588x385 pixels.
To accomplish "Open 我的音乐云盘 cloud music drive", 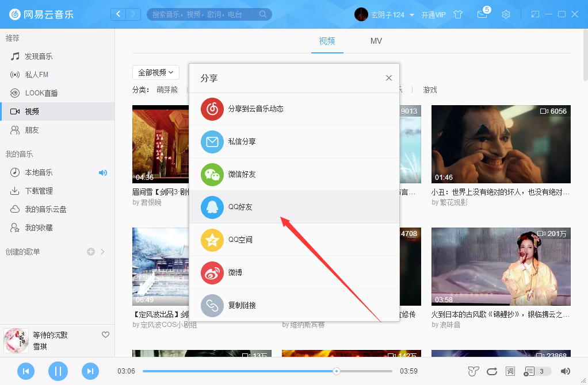I will [x=40, y=209].
